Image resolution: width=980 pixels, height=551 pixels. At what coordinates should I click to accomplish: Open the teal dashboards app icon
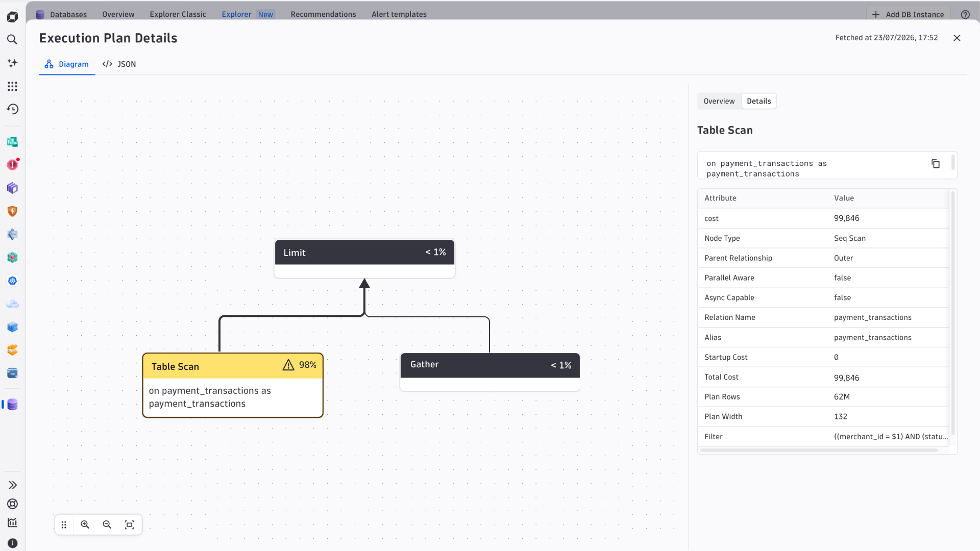(x=12, y=142)
